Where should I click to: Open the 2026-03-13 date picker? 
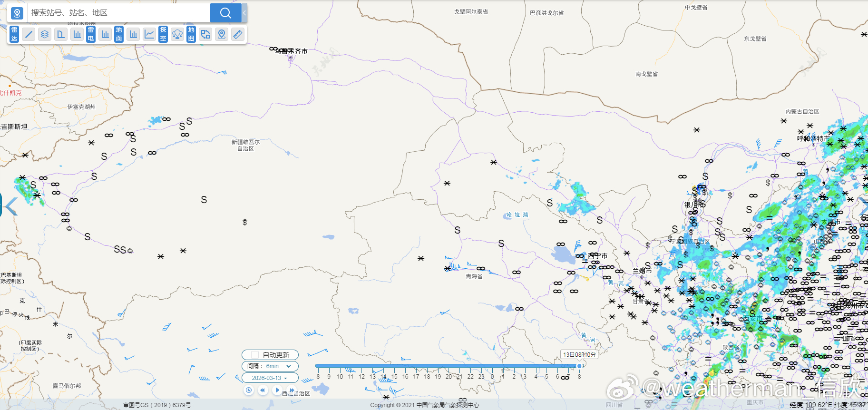click(x=270, y=378)
